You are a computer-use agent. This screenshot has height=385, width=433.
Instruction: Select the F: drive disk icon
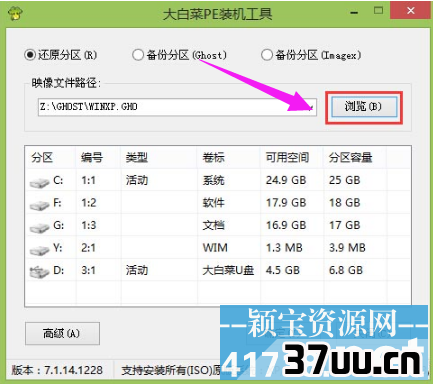point(39,205)
